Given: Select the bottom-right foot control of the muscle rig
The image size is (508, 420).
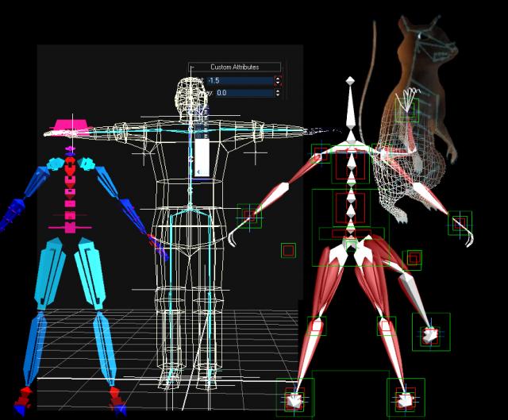Looking at the screenshot, I should point(405,399).
